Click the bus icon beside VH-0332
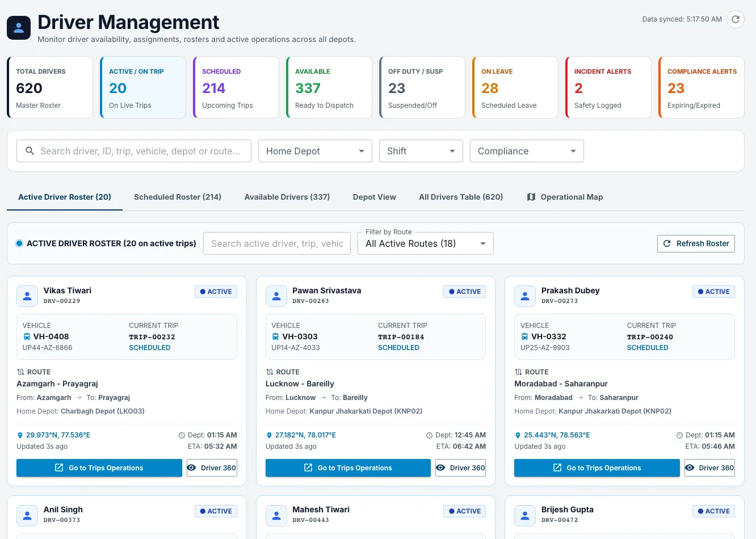Image resolution: width=756 pixels, height=539 pixels. 524,336
